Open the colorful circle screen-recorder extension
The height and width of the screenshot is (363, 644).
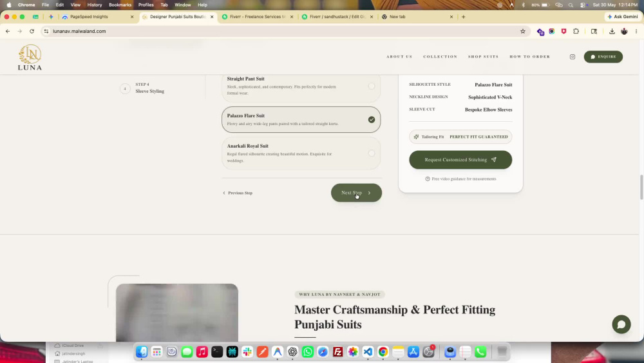552,31
